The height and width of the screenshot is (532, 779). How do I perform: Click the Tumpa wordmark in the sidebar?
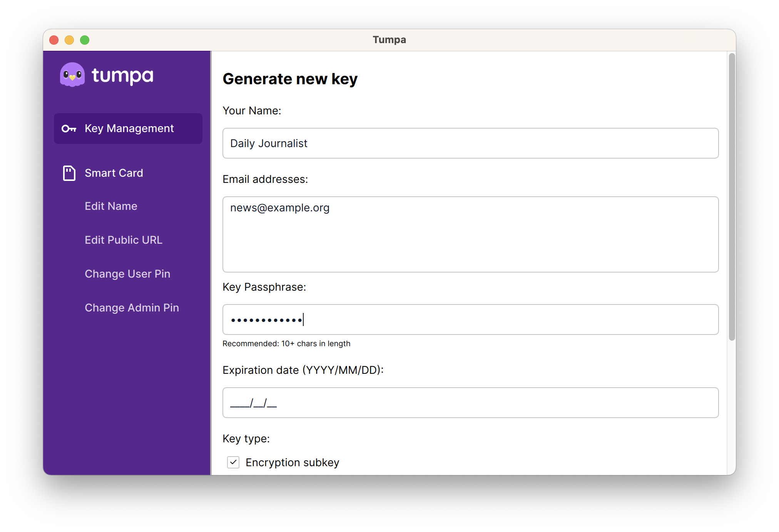[123, 75]
